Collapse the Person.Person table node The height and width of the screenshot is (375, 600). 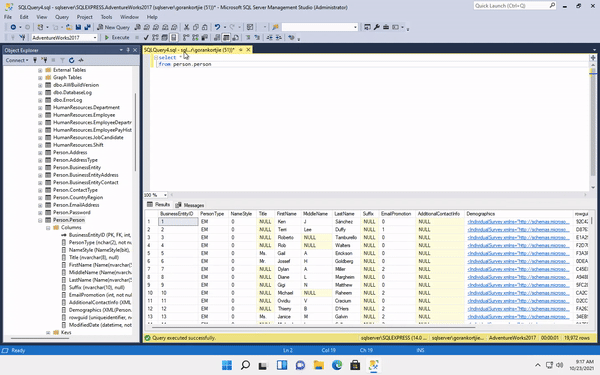(40, 220)
